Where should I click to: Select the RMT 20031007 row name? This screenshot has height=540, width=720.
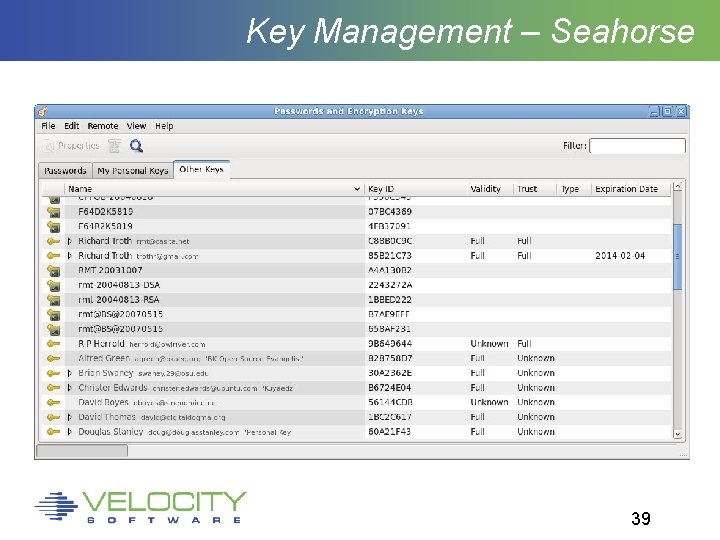(x=110, y=270)
